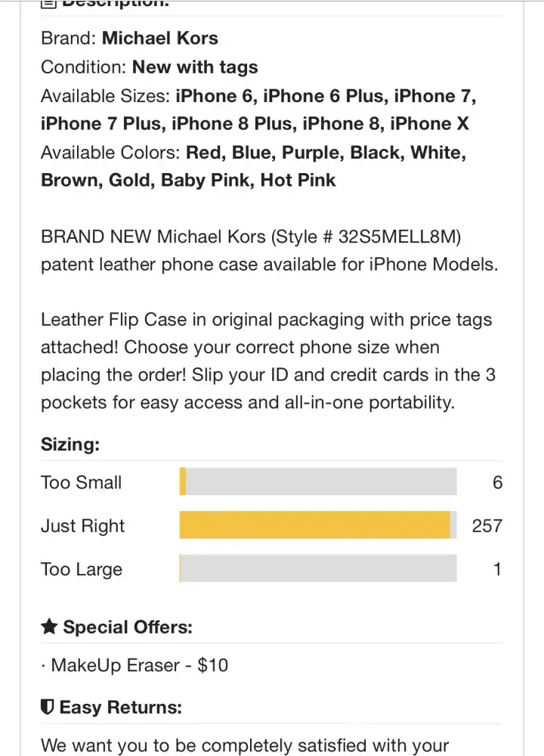This screenshot has height=756, width=544.
Task: Click the Available Colors list
Action: [253, 166]
